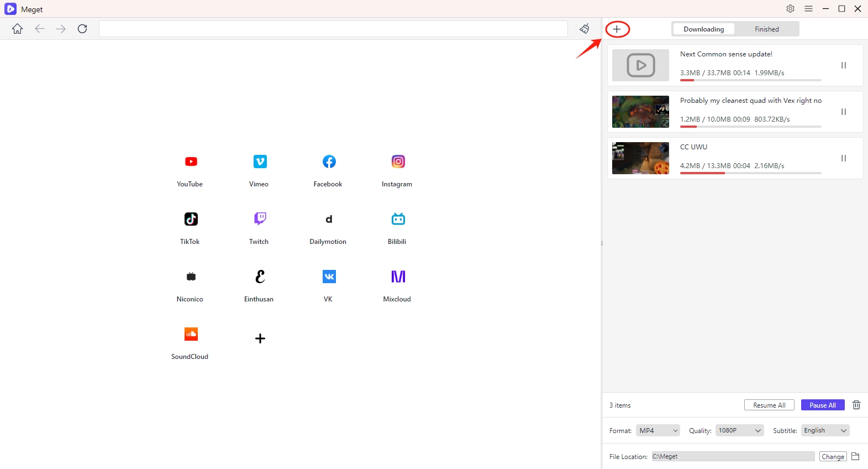Open the settings gear in title bar
868x469 pixels.
point(791,8)
